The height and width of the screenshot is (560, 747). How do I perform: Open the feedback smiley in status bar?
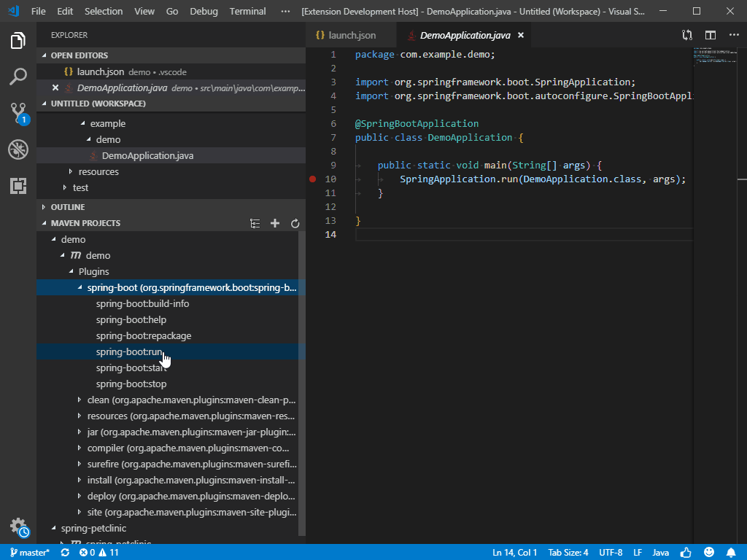click(x=709, y=553)
